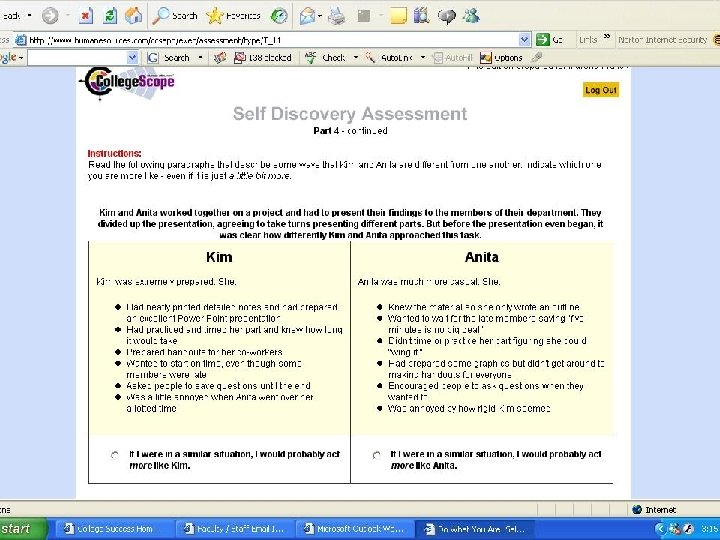
Task: Print the page with printer icon
Action: (x=337, y=16)
